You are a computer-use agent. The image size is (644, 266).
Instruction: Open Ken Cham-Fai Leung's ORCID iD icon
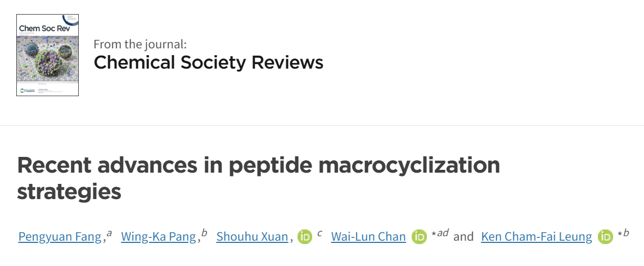pos(605,237)
